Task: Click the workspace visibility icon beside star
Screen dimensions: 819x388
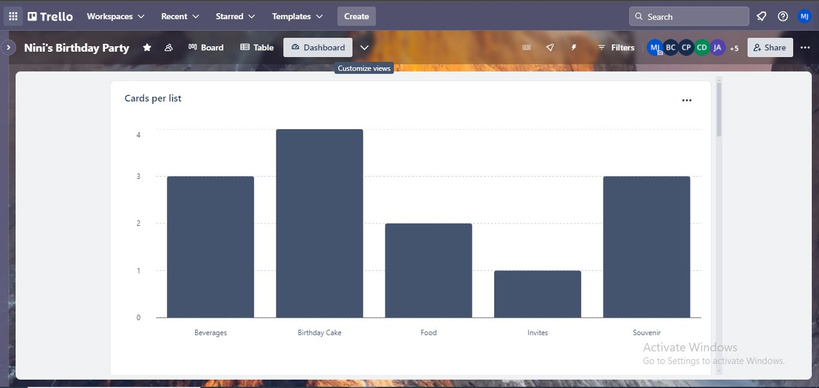Action: 168,48
